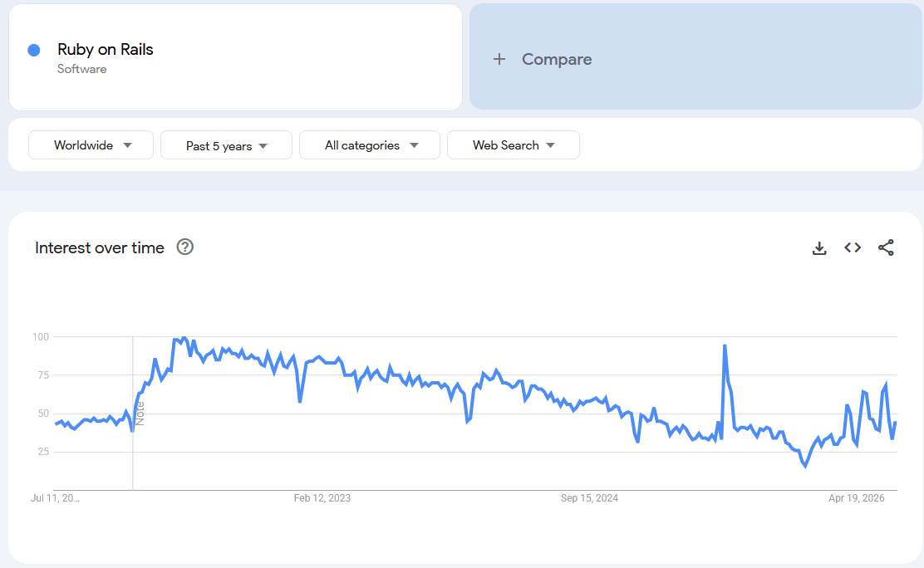This screenshot has width=924, height=568.
Task: Download the Interest over time CSV
Action: (819, 248)
